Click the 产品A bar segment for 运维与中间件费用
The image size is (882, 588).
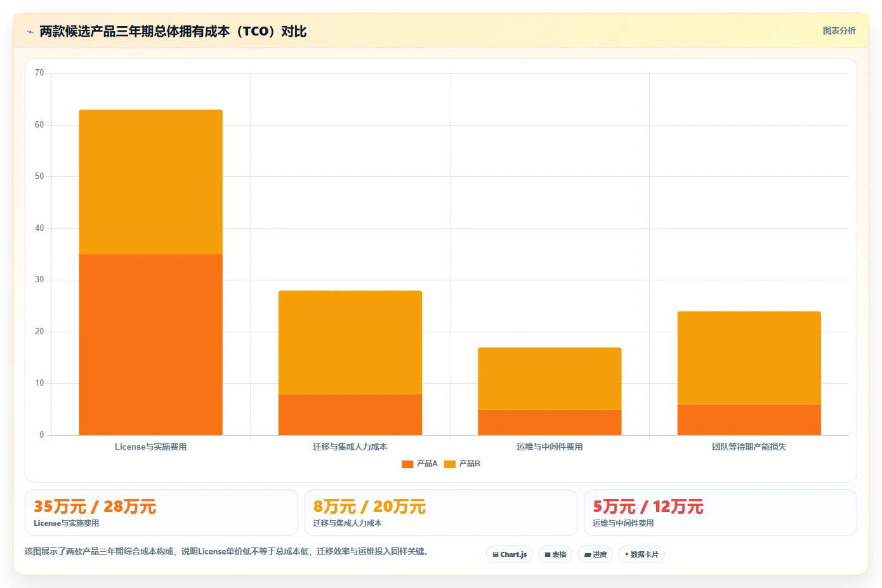pyautogui.click(x=550, y=422)
